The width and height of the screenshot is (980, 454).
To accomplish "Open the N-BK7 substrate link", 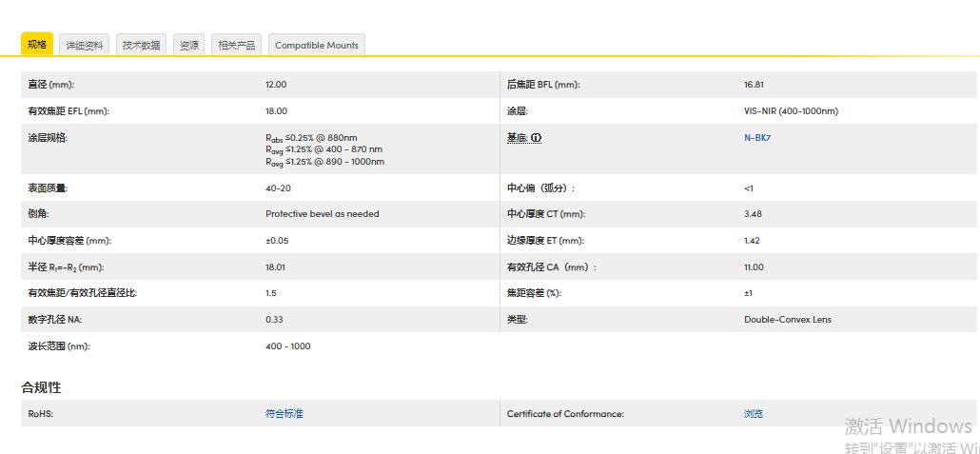I will point(757,138).
